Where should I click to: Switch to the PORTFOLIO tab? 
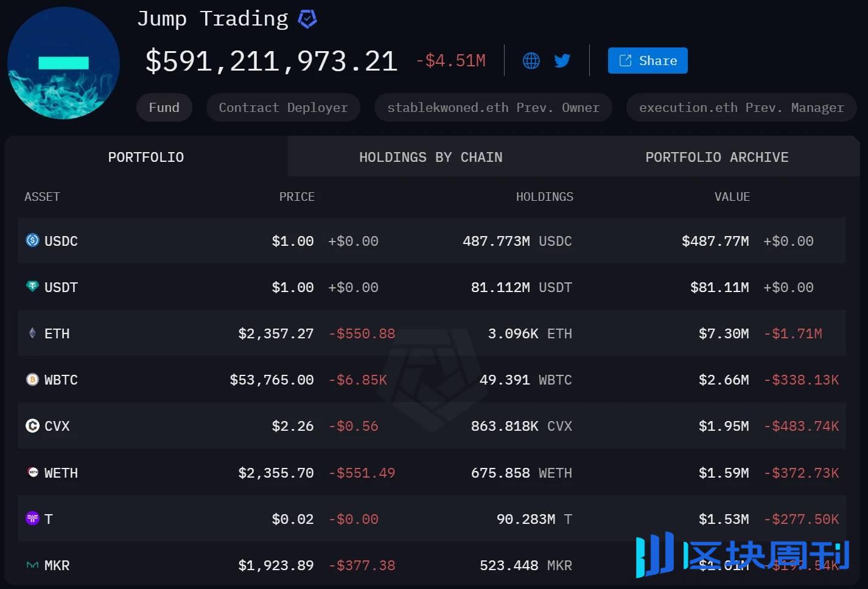146,157
